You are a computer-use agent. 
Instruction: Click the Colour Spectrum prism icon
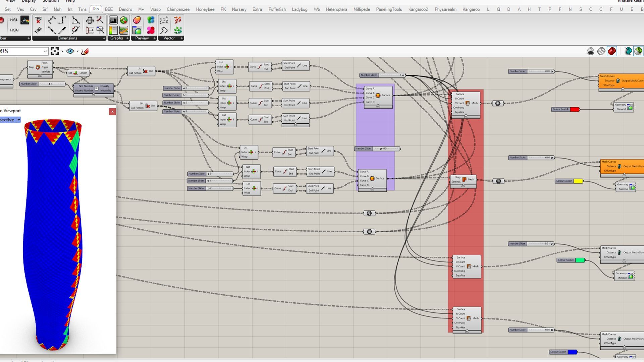(25, 20)
